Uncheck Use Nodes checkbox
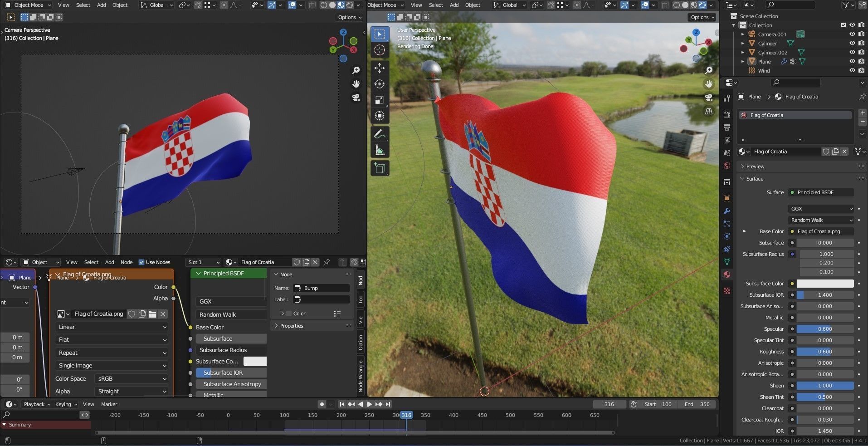The image size is (868, 446). click(141, 262)
